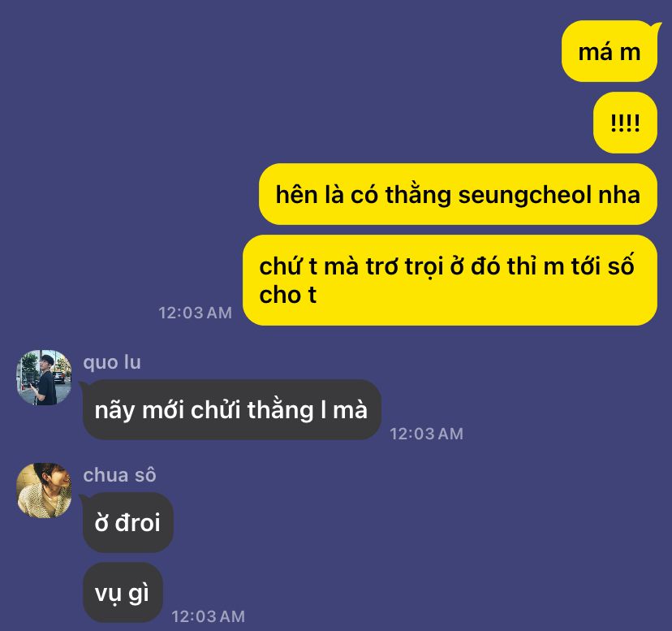Tap the 'vụ gì' message bubble
672x631 pixels.
pyautogui.click(x=123, y=593)
